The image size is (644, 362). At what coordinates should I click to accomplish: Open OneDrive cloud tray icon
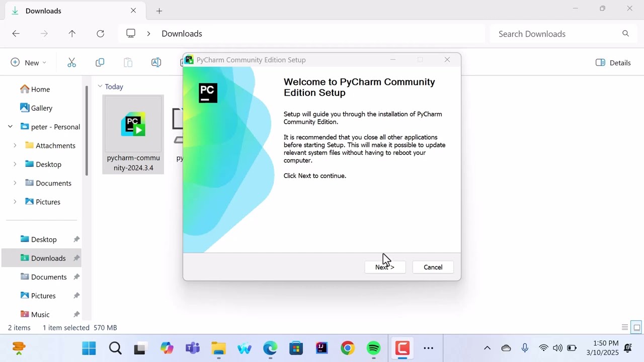[x=506, y=348]
